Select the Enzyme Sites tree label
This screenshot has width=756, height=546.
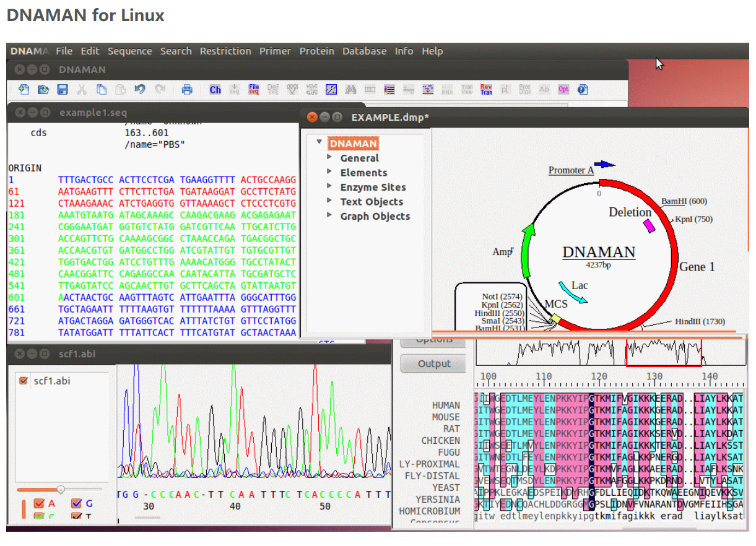click(373, 187)
